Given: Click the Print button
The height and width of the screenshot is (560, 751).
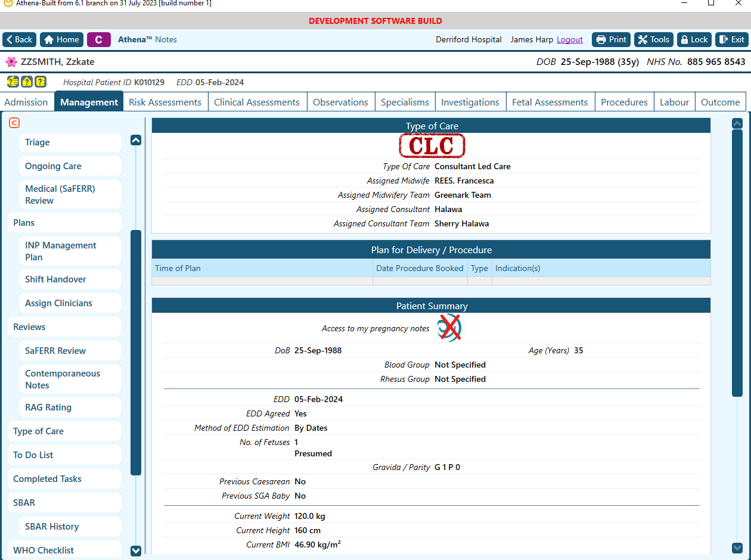Looking at the screenshot, I should [611, 40].
